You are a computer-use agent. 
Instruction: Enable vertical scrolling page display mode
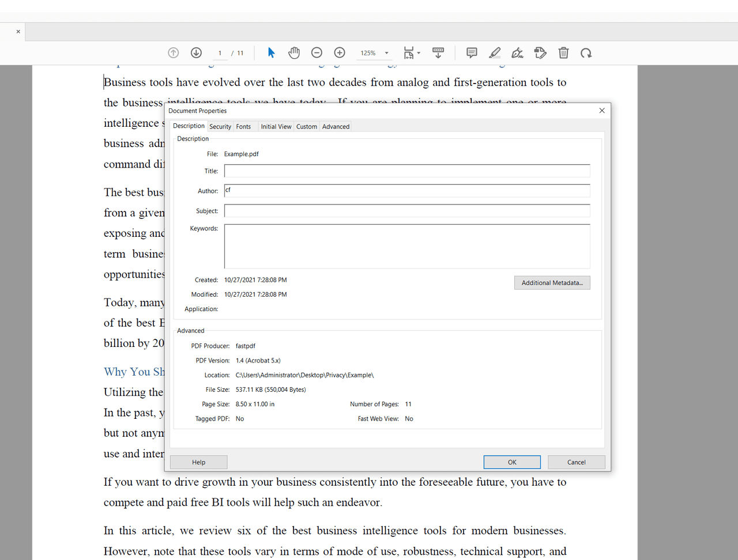(438, 52)
